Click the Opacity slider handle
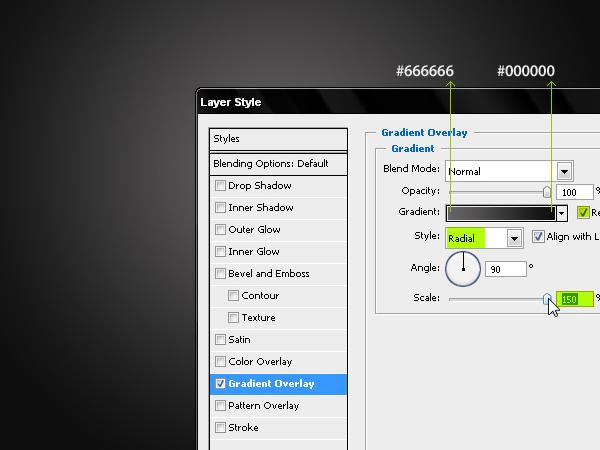Viewport: 600px width, 450px height. tap(547, 192)
